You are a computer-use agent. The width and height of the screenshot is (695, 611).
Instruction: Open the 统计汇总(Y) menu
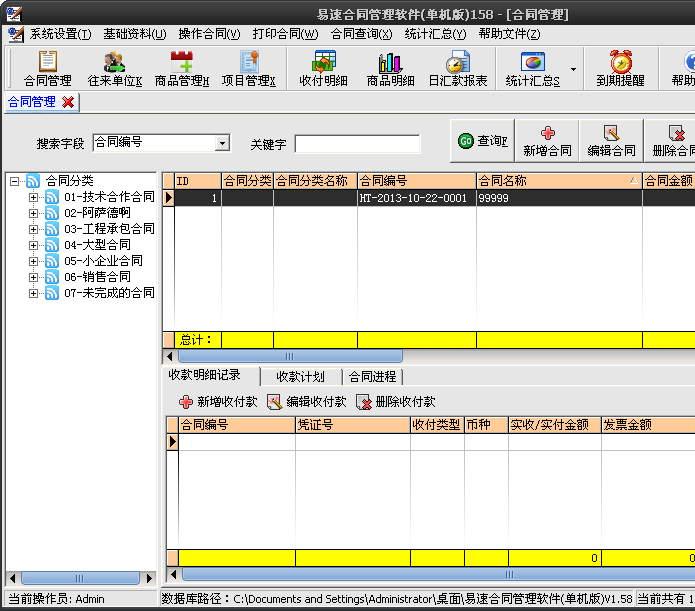coord(435,34)
